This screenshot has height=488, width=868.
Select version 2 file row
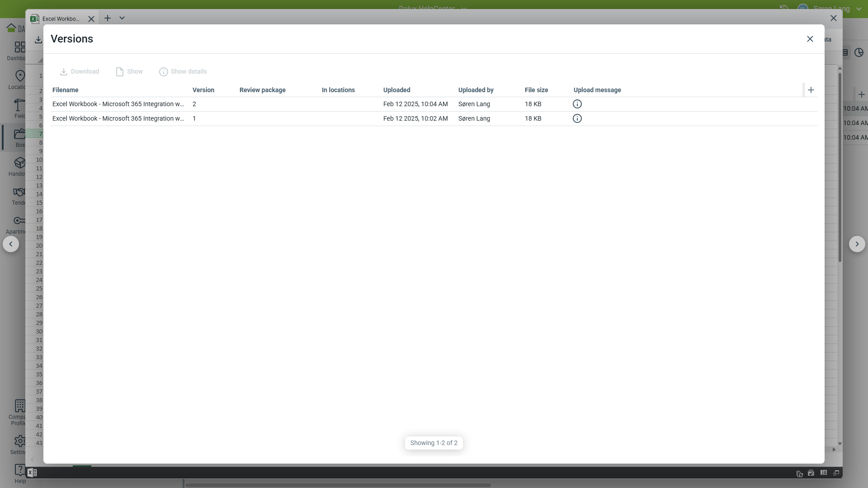coord(118,104)
